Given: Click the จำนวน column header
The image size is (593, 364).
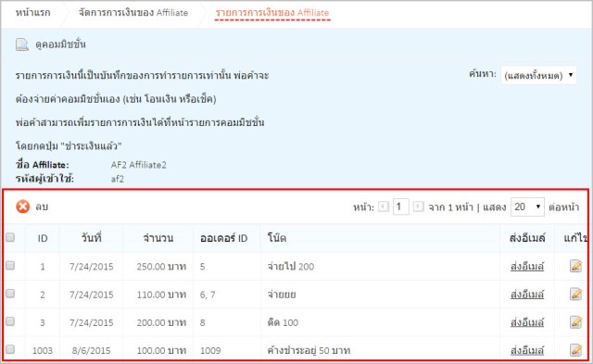Looking at the screenshot, I should (158, 238).
